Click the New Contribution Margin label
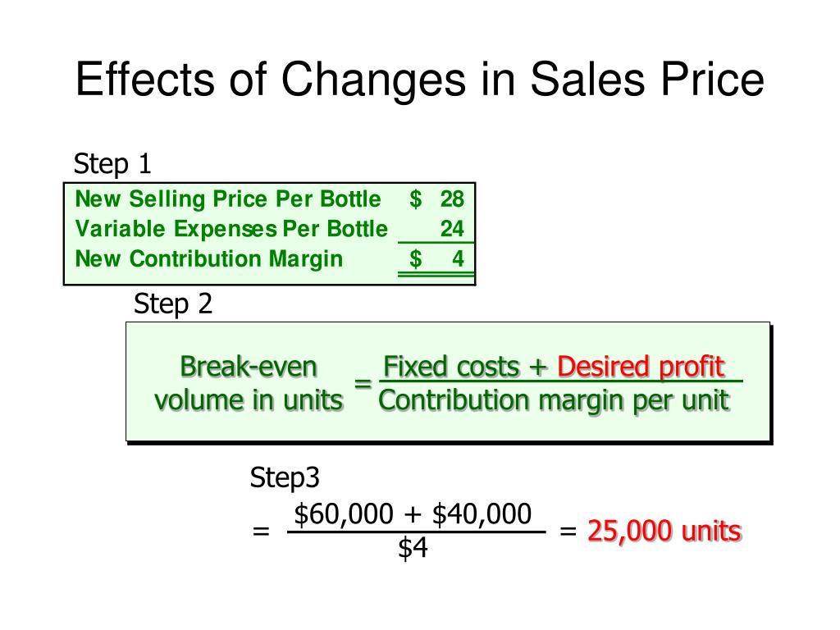The width and height of the screenshot is (840, 630). coord(209,258)
